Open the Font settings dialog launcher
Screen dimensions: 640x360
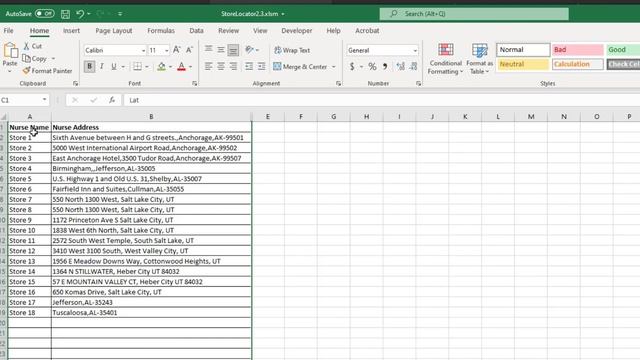pos(195,83)
